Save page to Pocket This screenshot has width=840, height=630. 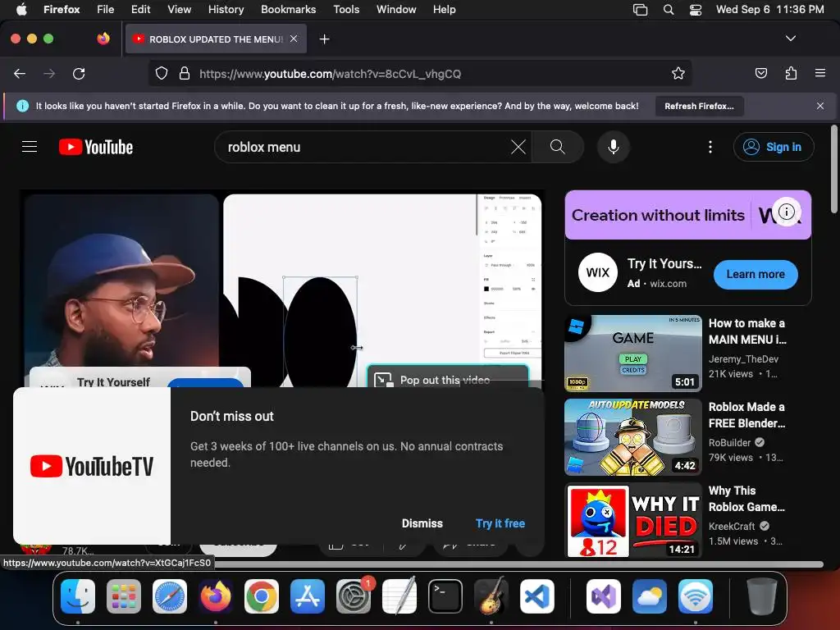click(760, 73)
